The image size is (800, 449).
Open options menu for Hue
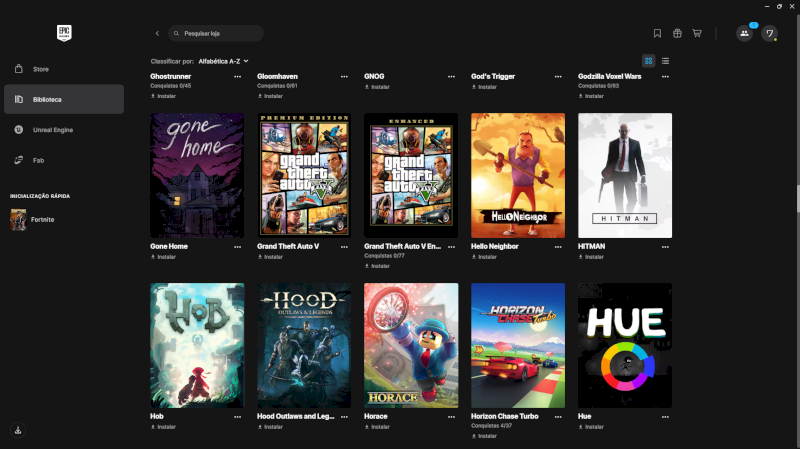pyautogui.click(x=665, y=416)
